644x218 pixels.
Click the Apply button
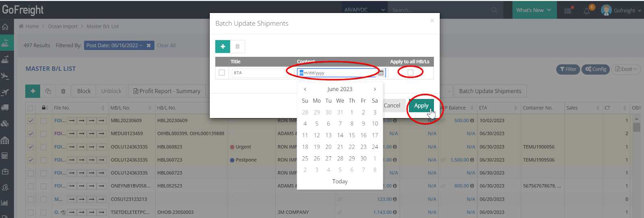click(x=421, y=106)
